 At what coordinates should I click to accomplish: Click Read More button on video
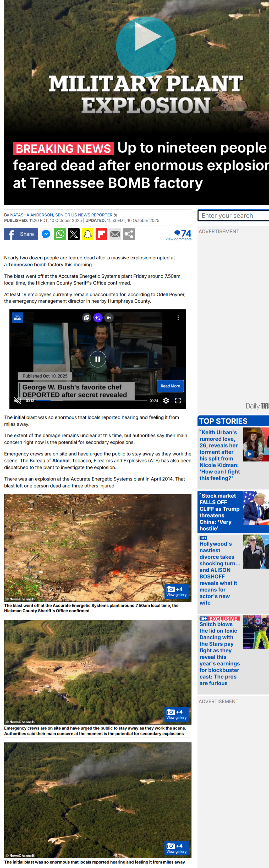(170, 386)
